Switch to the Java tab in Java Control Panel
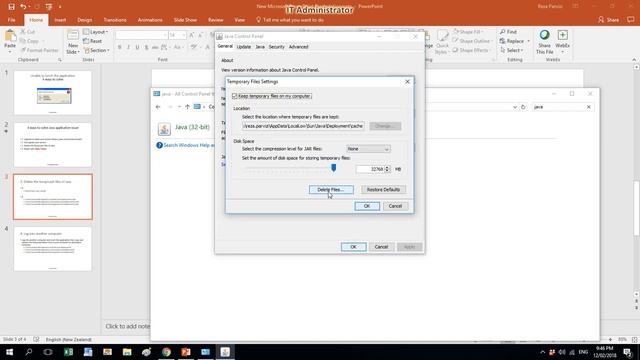 260,47
